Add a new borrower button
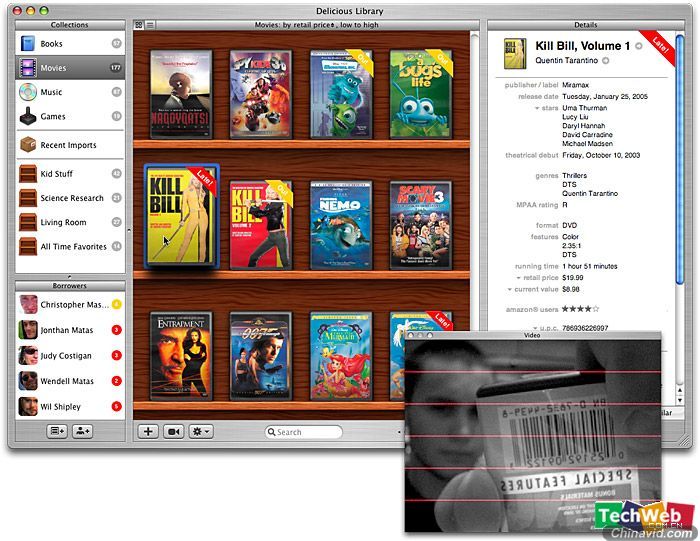Screen dimensions: 700x541 point(83,431)
